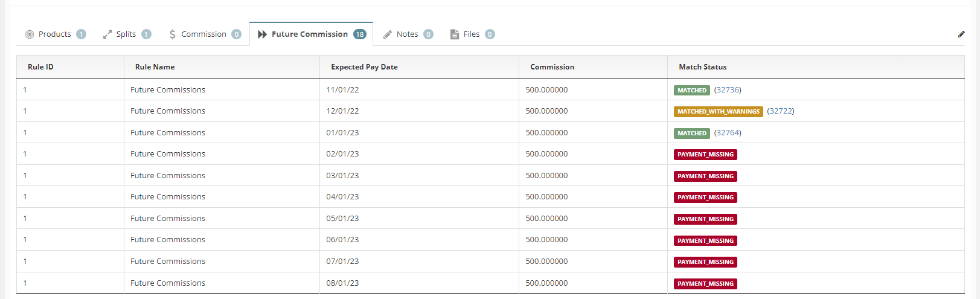The width and height of the screenshot is (980, 299).
Task: Open matched payment link 32736
Action: [x=728, y=90]
